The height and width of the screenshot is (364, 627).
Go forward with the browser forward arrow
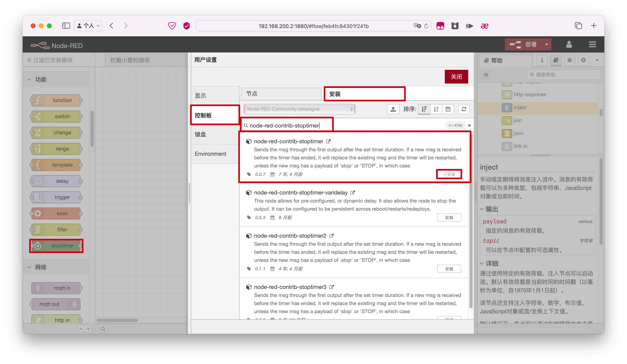pyautogui.click(x=126, y=26)
